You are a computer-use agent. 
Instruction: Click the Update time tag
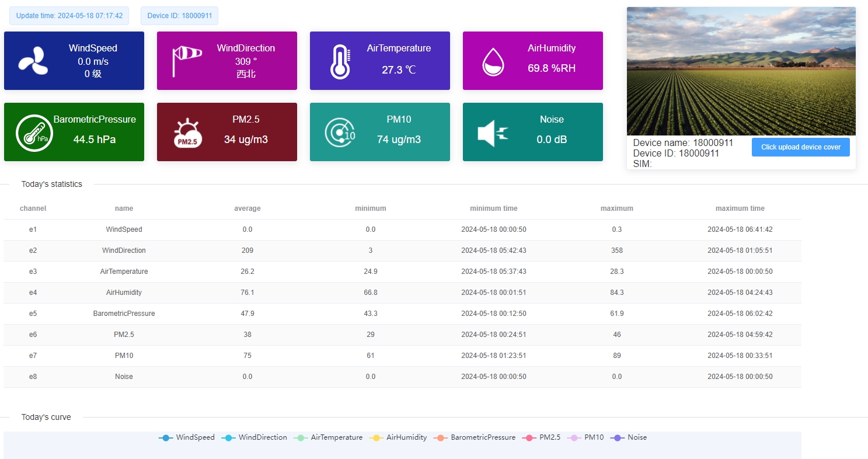[x=69, y=16]
